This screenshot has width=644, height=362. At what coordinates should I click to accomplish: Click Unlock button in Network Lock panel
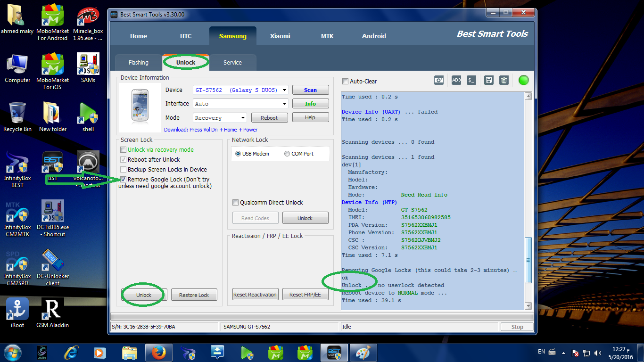click(305, 218)
